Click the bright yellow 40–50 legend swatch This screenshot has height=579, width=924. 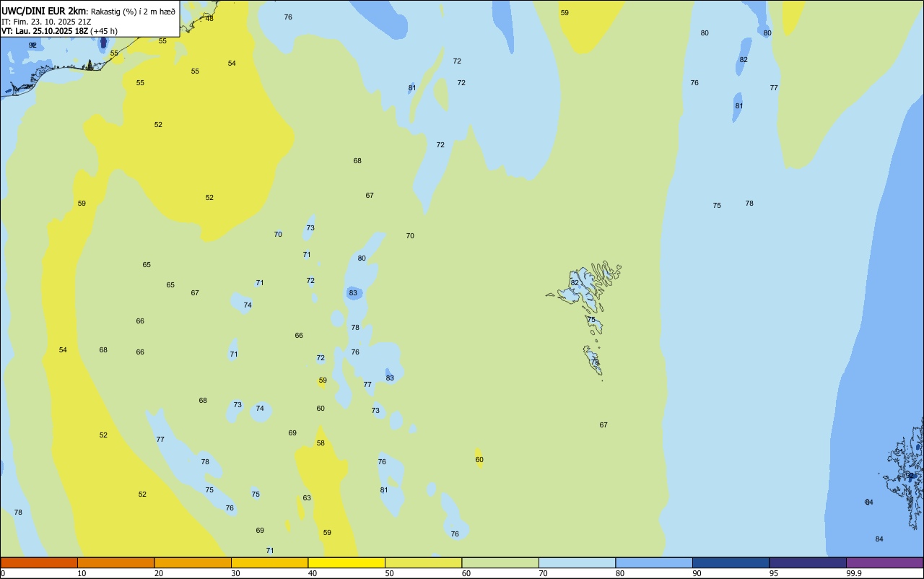(346, 562)
